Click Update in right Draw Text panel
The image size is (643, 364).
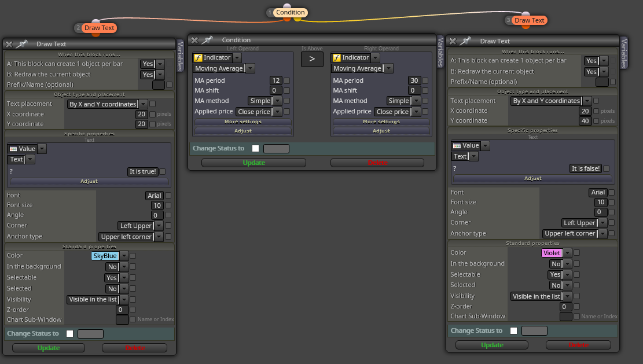tap(492, 345)
